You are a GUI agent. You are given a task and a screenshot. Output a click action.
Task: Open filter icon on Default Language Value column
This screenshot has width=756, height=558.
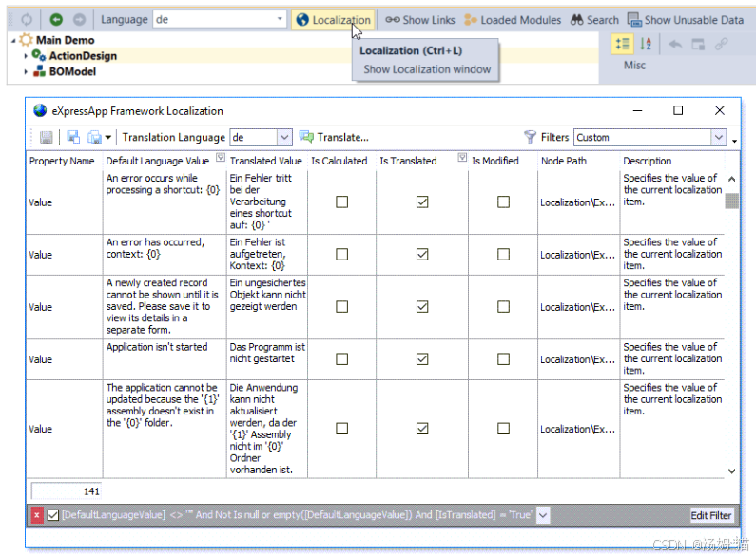pos(221,157)
